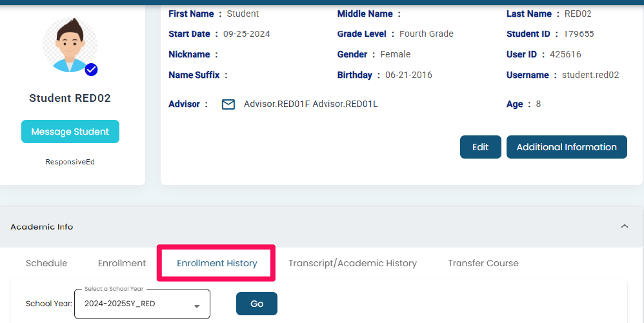Open the School Year selection box

[142, 304]
